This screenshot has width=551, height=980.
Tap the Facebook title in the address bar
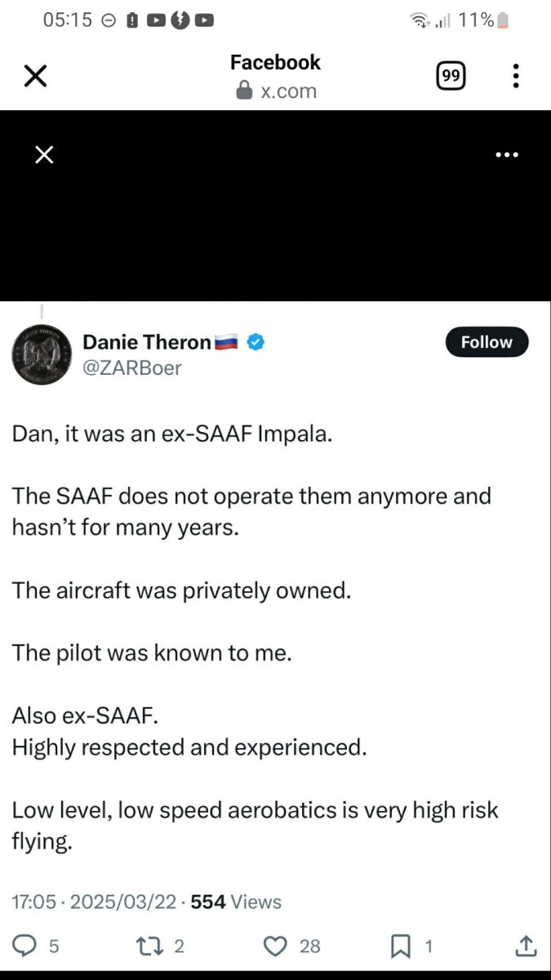pyautogui.click(x=275, y=62)
